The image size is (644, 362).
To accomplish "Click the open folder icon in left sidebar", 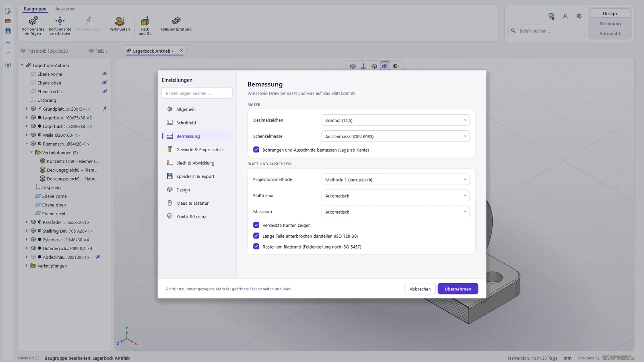I will [8, 21].
